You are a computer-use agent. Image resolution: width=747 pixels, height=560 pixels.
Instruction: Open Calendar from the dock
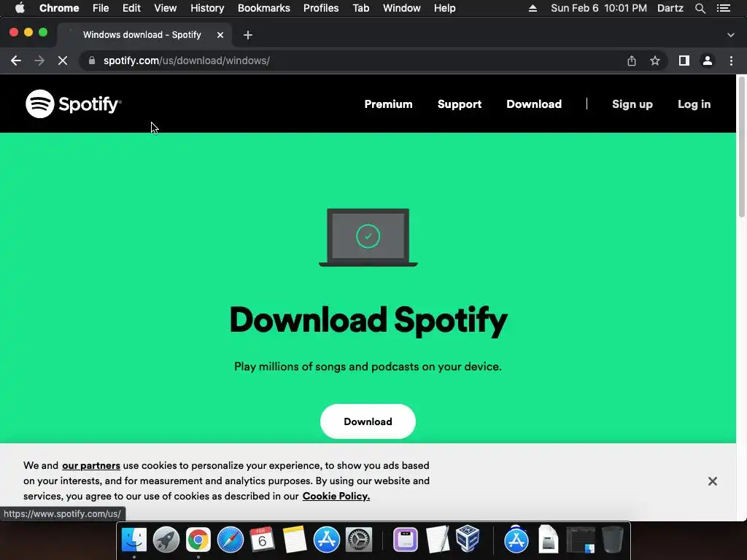tap(262, 540)
